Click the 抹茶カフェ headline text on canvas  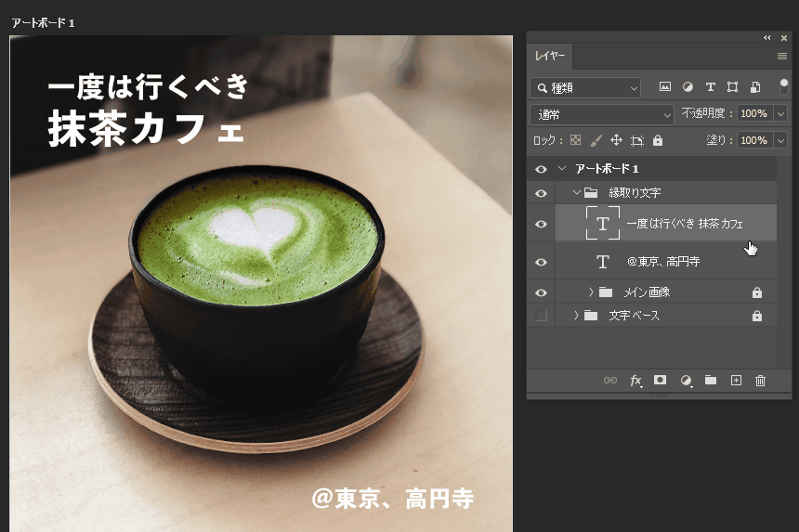pyautogui.click(x=147, y=129)
